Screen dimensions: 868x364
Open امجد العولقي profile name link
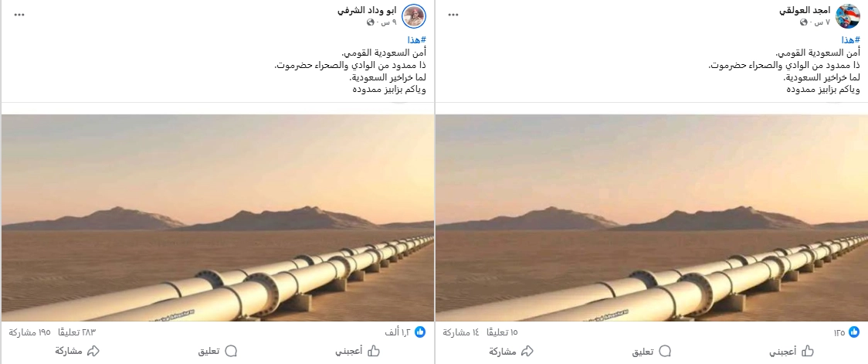point(805,11)
